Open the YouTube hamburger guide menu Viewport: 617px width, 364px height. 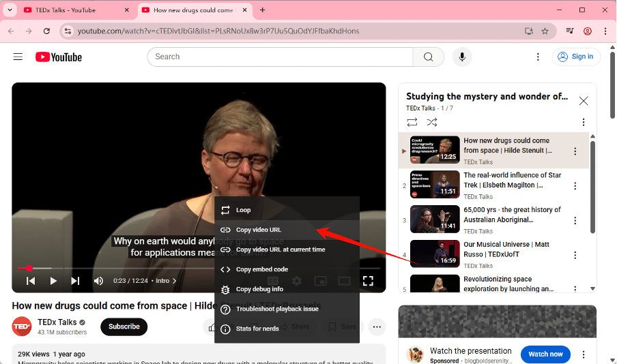[18, 57]
